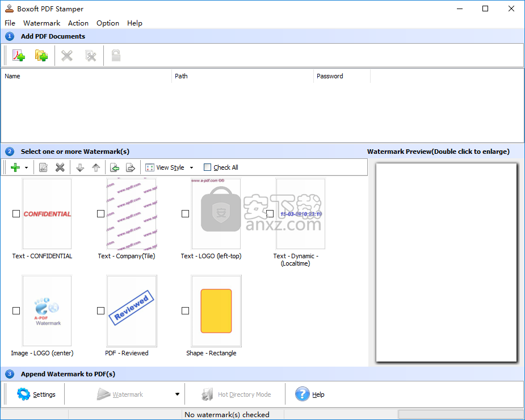Open the File menu
The image size is (525, 420).
coord(10,23)
